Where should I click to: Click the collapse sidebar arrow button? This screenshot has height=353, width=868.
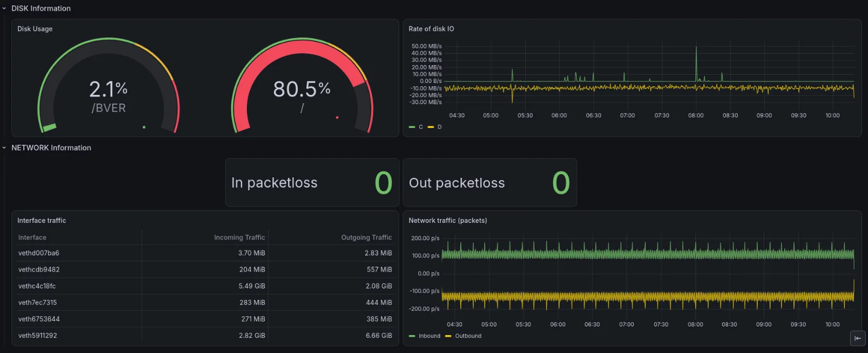coord(858,338)
